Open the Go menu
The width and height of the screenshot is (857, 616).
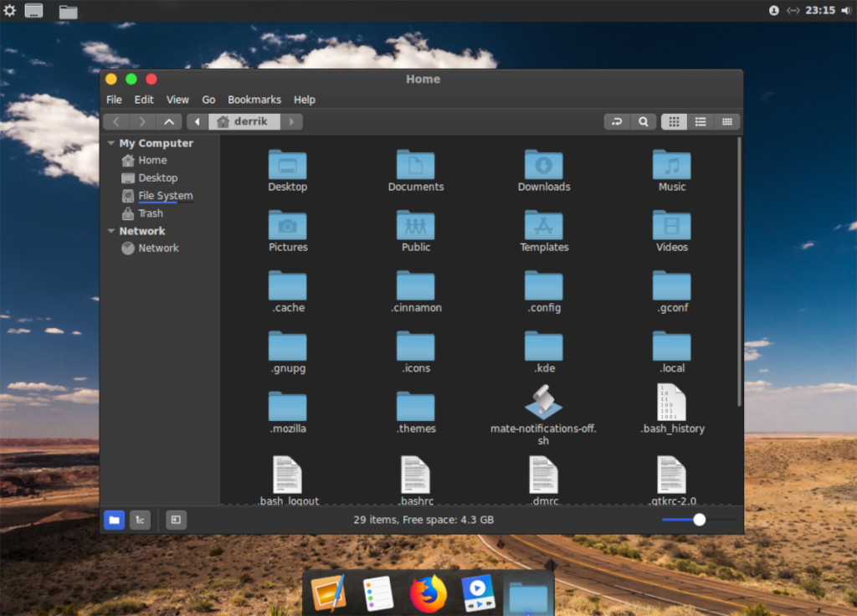point(208,100)
